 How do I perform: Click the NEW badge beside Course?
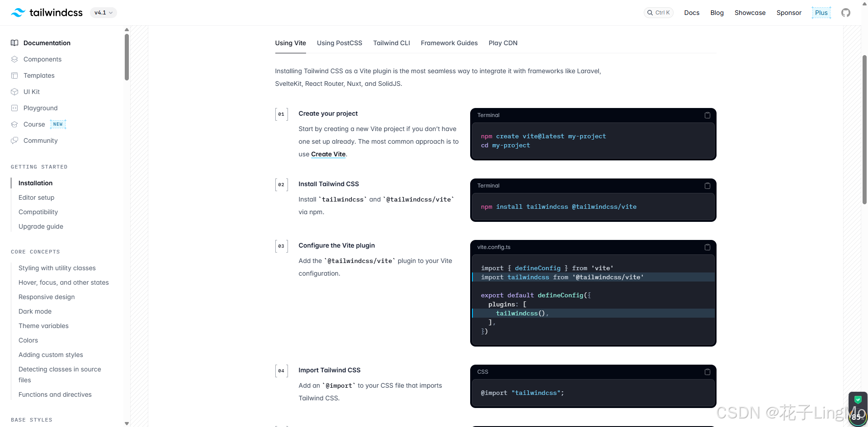[x=58, y=124]
